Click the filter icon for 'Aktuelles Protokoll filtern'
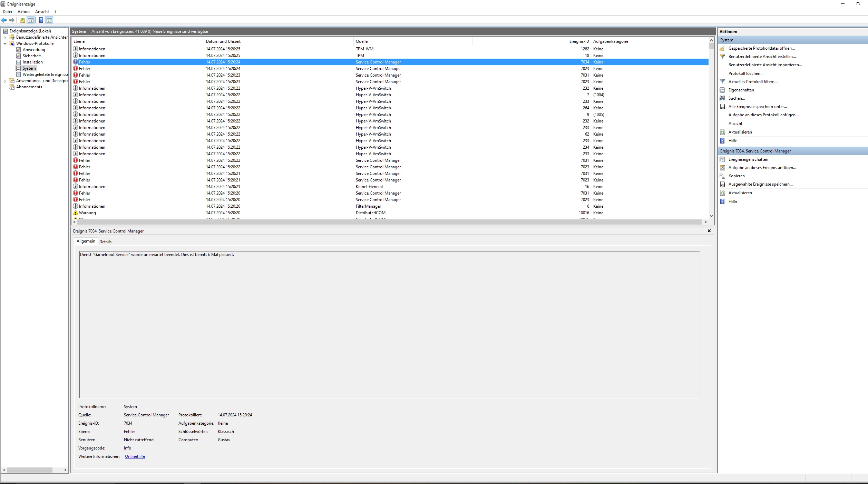868x484 pixels. 722,82
